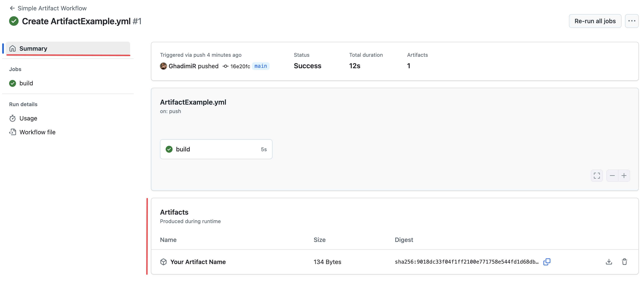The image size is (644, 282).
Task: Open the three-dots options menu
Action: [631, 21]
